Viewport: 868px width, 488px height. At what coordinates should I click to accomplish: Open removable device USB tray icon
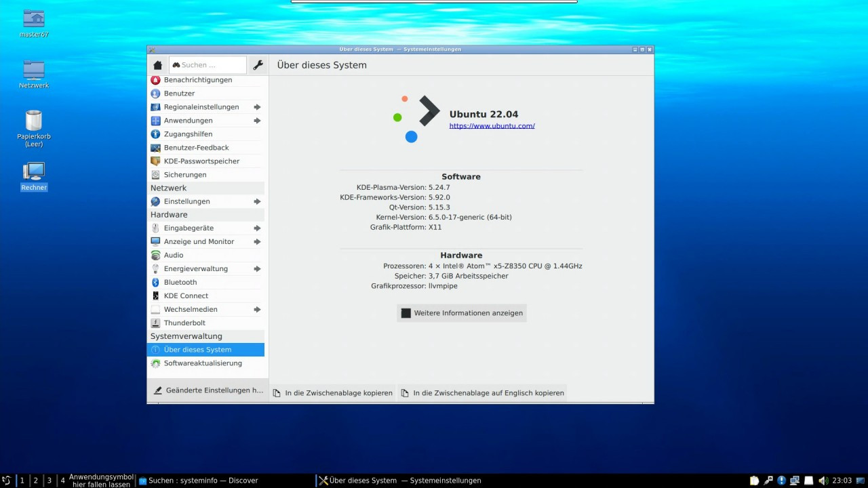pyautogui.click(x=768, y=481)
